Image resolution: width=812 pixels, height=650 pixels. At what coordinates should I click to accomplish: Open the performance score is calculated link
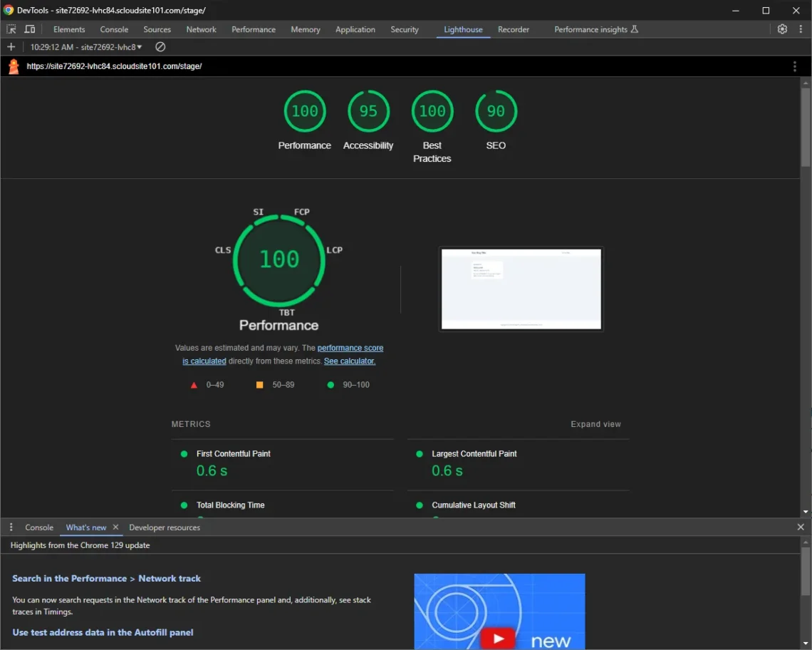click(350, 348)
